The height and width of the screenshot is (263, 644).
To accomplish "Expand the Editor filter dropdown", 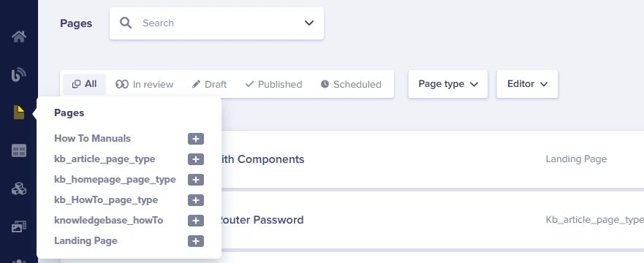I will 527,84.
